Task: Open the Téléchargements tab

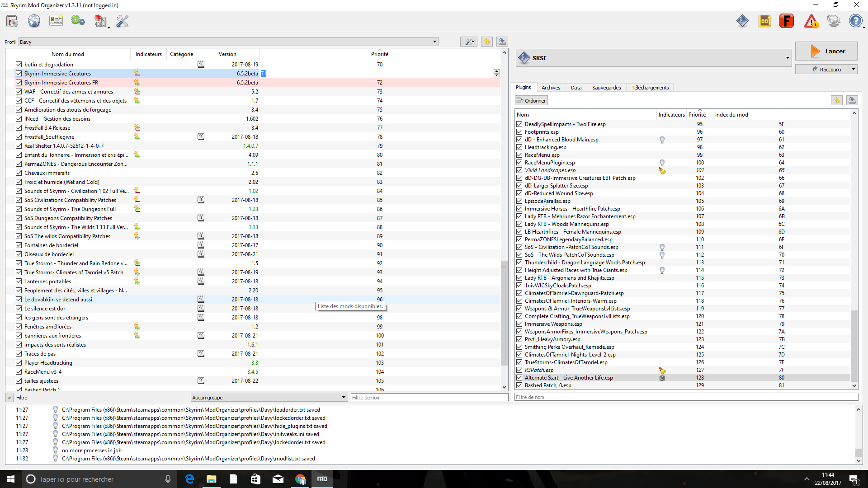Action: [650, 88]
